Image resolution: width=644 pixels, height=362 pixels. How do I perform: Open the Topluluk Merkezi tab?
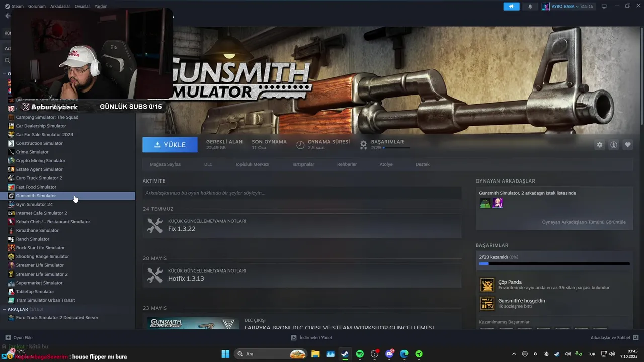252,164
